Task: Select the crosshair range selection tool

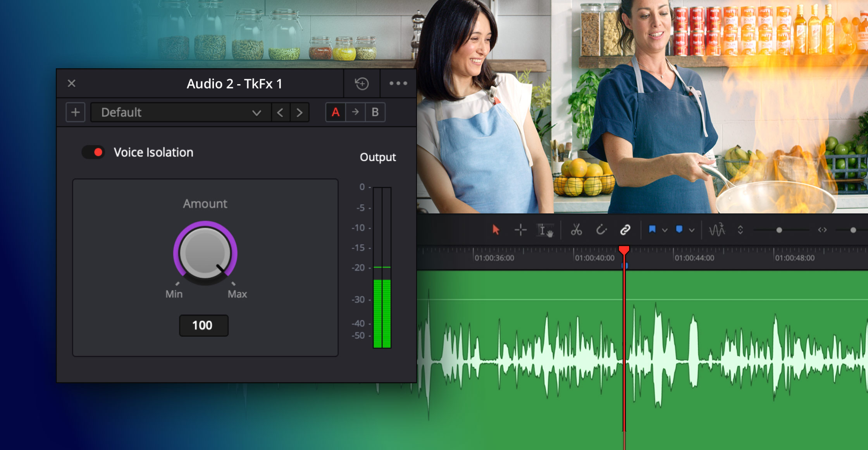Action: (520, 230)
